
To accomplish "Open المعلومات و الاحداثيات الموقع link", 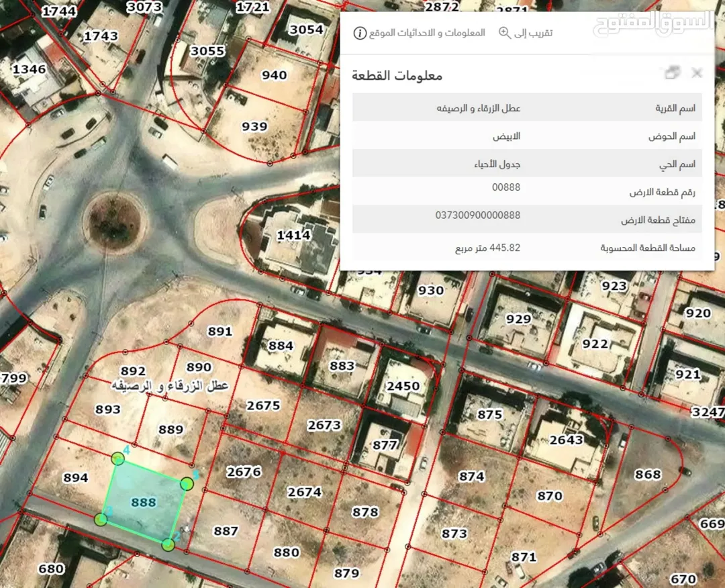I will pyautogui.click(x=427, y=33).
